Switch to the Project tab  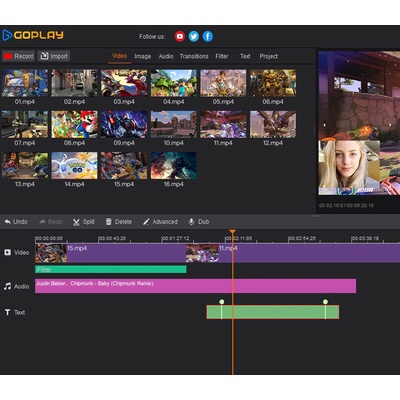click(269, 56)
